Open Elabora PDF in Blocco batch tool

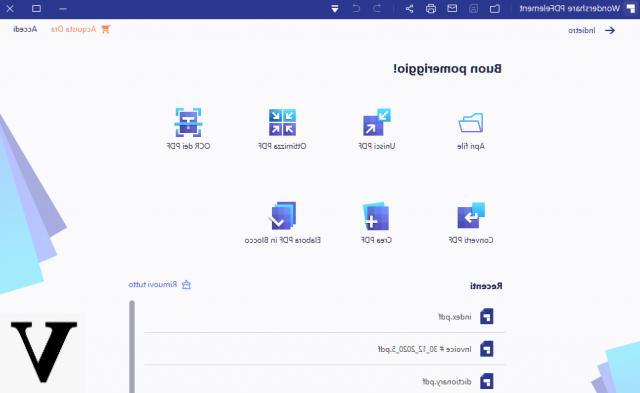coord(282,215)
